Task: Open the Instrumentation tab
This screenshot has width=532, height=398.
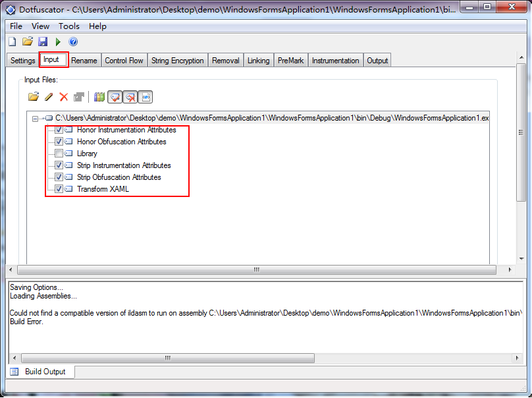Action: 336,61
